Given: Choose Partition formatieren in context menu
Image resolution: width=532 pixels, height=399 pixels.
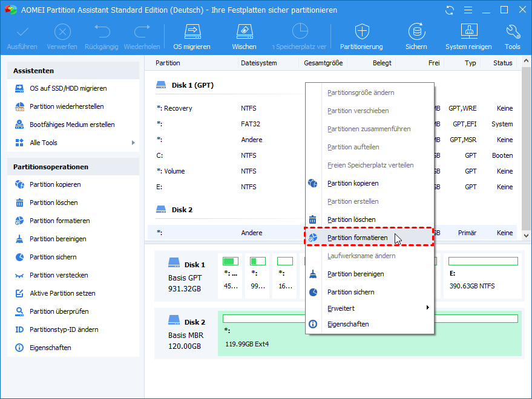Looking at the screenshot, I should [x=369, y=238].
